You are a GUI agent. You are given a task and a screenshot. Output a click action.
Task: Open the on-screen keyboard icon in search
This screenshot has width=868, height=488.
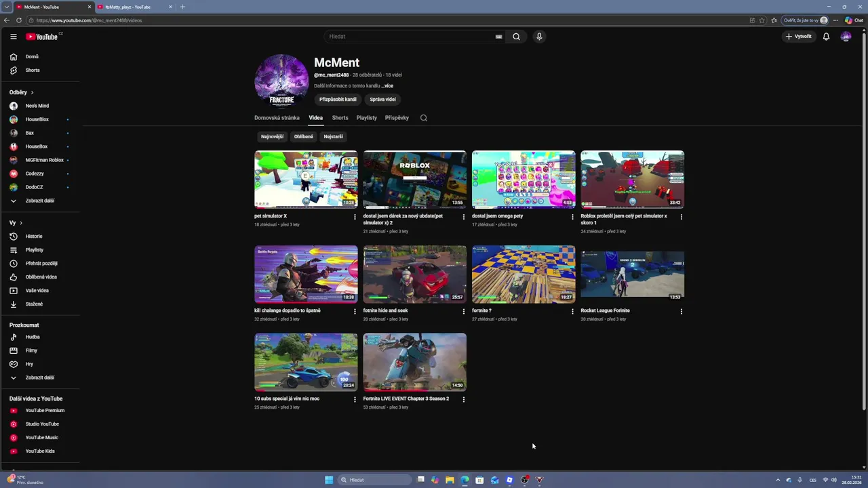[499, 37]
